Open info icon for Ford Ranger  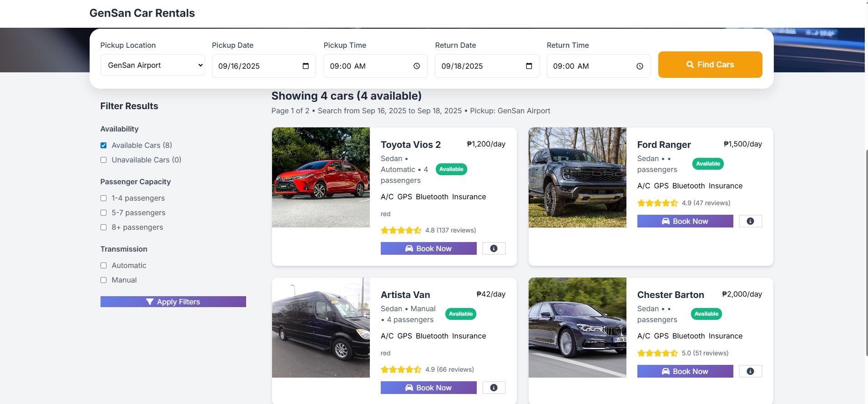pyautogui.click(x=750, y=221)
